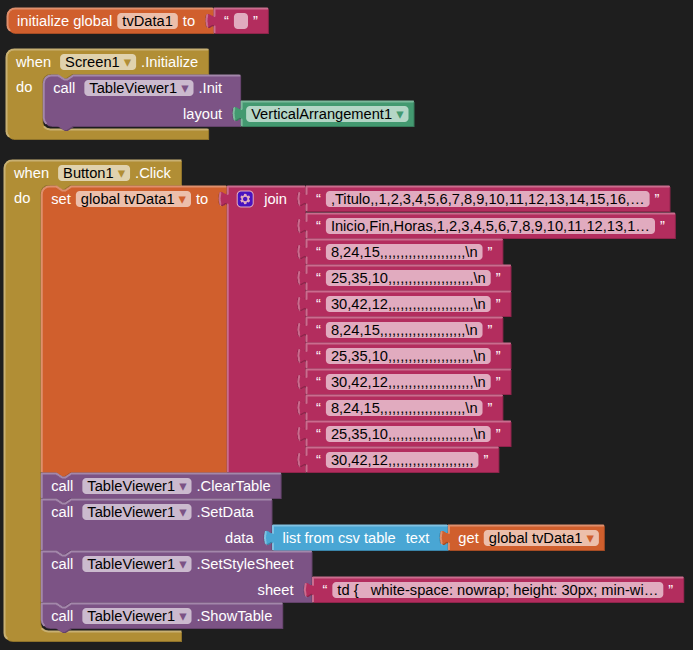Viewport: 693px width, 650px height.
Task: Expand the VerticalArrangement1 layout dropdown
Action: pyautogui.click(x=401, y=114)
